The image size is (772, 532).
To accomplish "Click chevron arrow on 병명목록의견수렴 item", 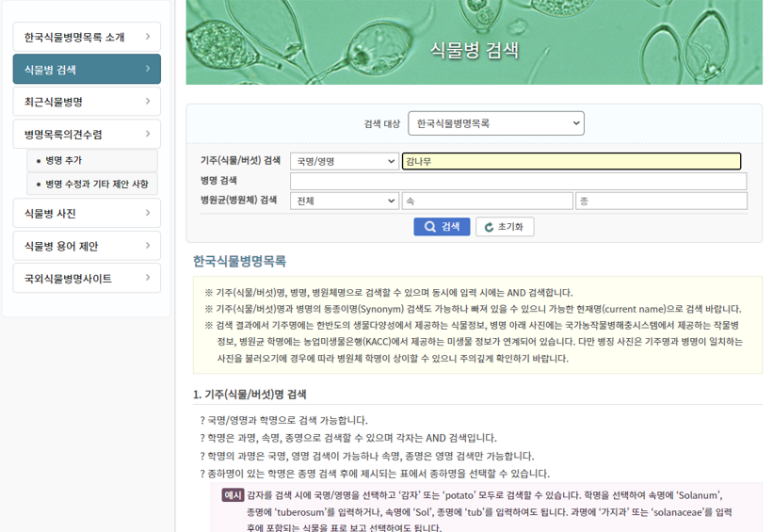I will (x=148, y=134).
